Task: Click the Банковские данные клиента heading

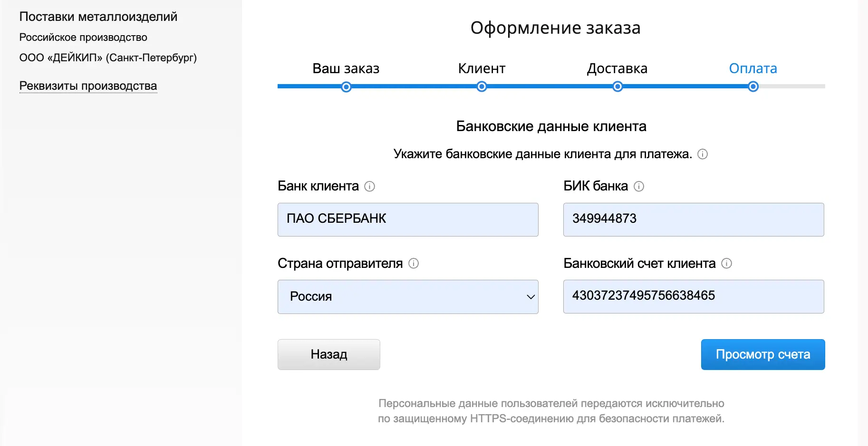Action: click(551, 126)
